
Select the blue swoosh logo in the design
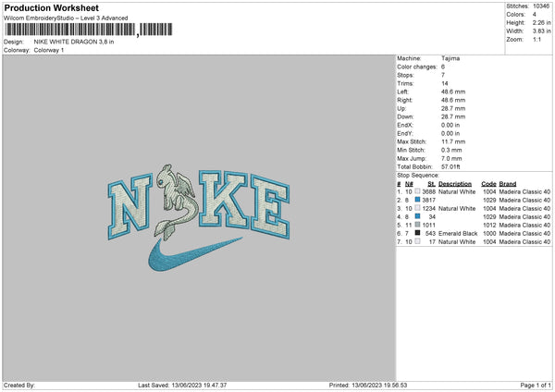195,254
